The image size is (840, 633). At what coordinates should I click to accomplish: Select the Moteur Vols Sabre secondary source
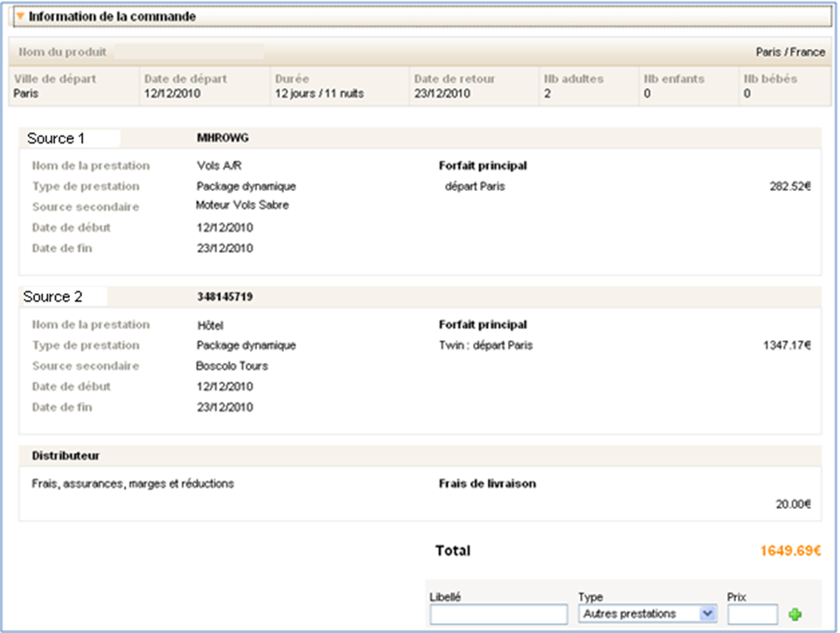(242, 205)
